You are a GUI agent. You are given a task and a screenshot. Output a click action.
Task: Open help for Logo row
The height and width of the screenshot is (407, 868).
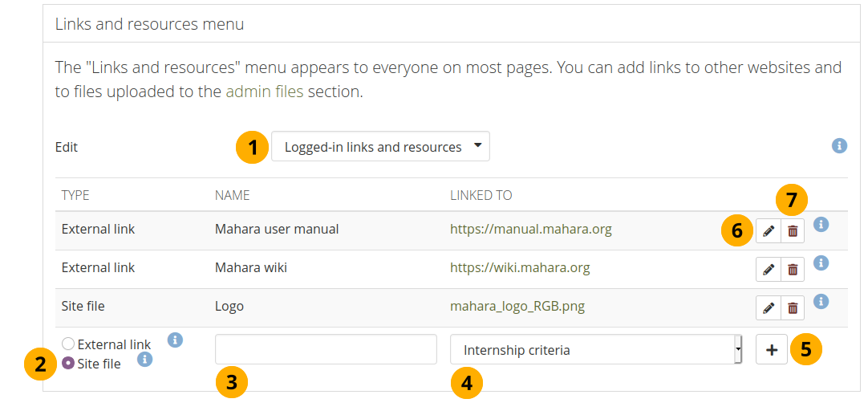tap(821, 302)
